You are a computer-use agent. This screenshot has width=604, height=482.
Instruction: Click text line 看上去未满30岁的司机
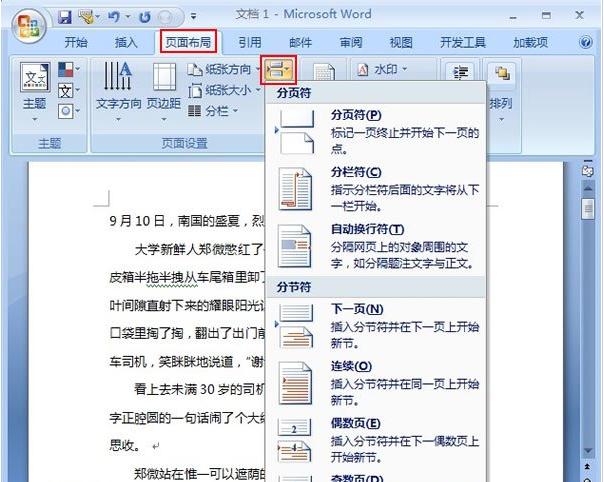(x=200, y=389)
